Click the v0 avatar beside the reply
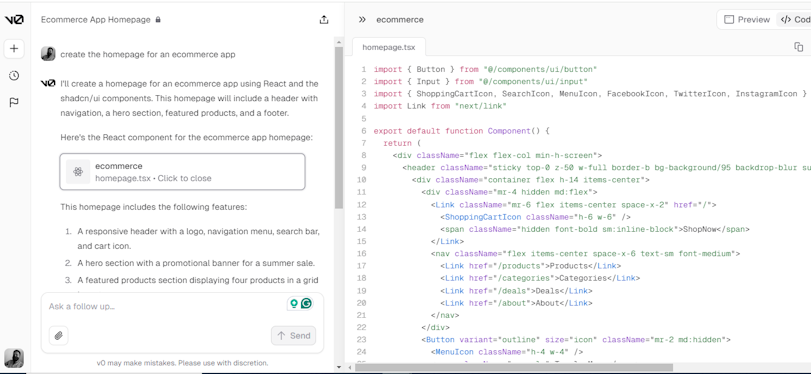Screen dimensions: 811x374 [48, 83]
